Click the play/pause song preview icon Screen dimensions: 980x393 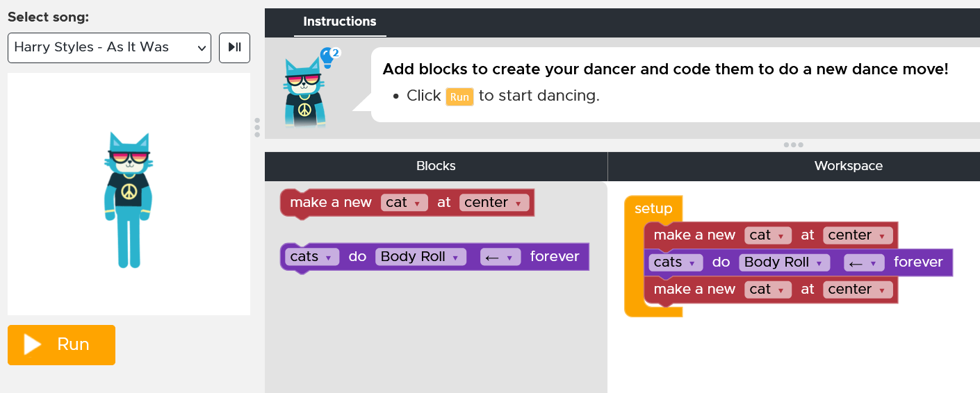[234, 48]
